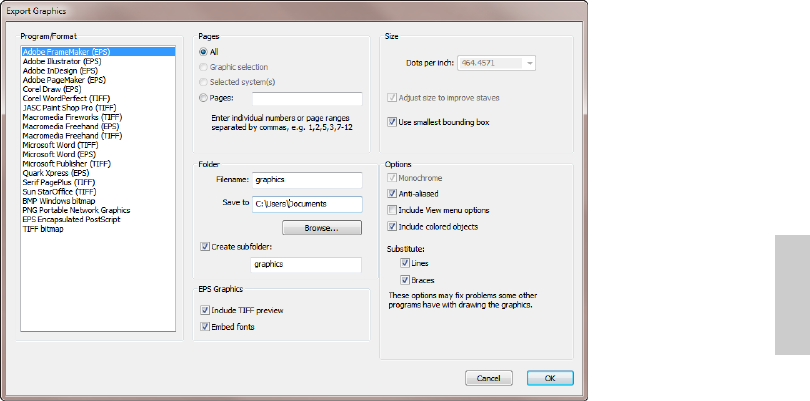
Task: Select JASC Paint Shop Pro (TIFF)
Action: [x=98, y=107]
